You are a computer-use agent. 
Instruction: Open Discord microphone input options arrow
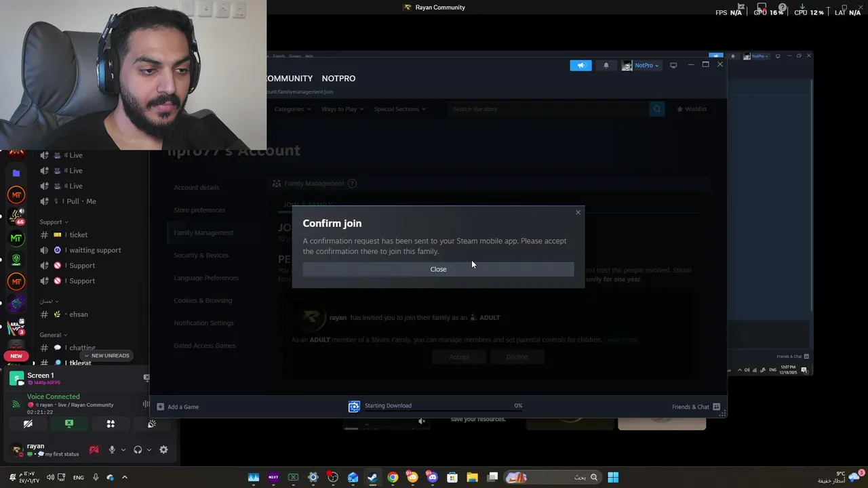point(123,449)
